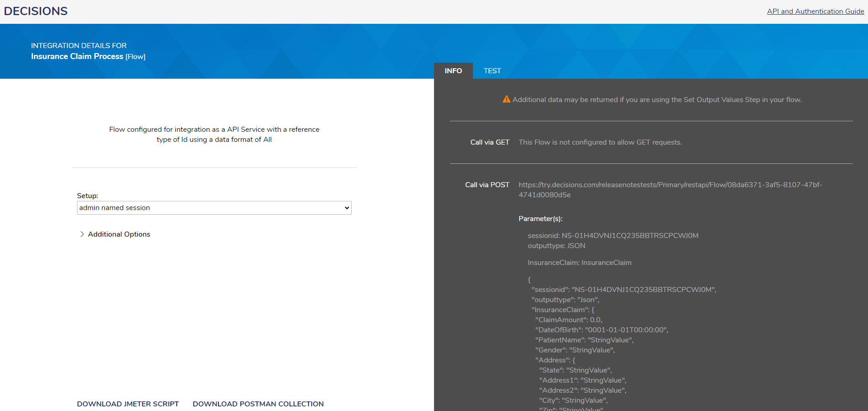Download the JMeter script
The height and width of the screenshot is (411, 868).
pos(128,404)
